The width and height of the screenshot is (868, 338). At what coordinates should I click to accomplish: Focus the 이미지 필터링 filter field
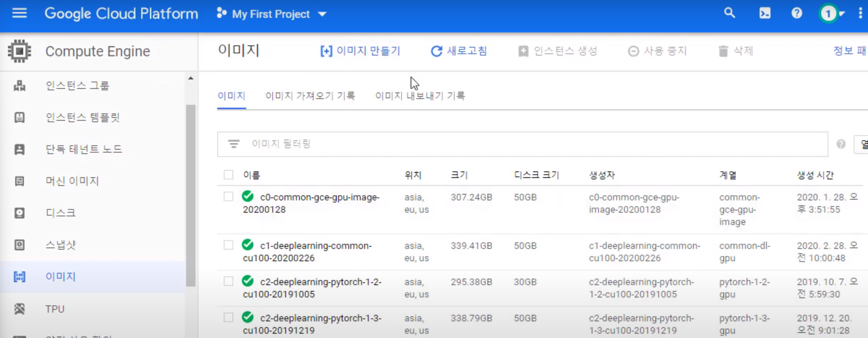pos(522,144)
